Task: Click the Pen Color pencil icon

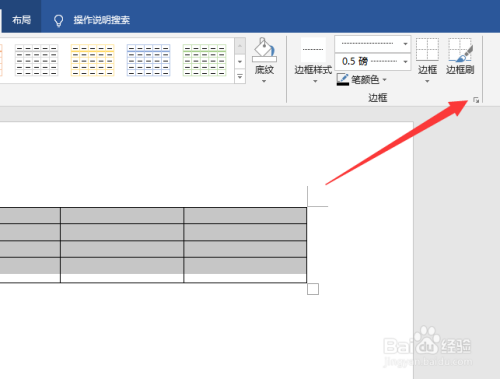Action: [343, 80]
